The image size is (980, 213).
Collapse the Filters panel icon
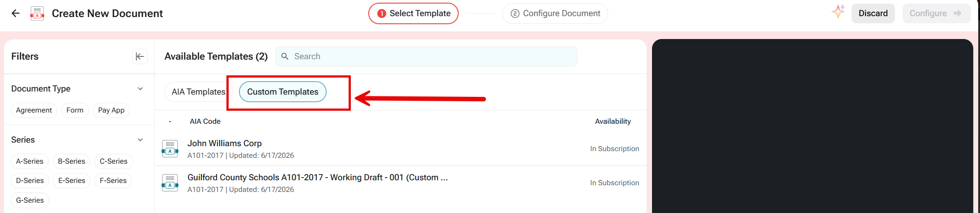140,57
